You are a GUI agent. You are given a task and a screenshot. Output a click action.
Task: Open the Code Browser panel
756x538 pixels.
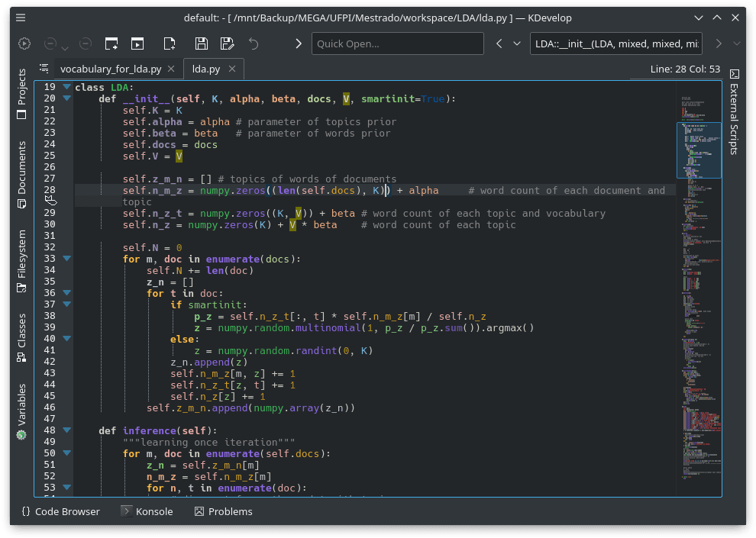pos(60,511)
